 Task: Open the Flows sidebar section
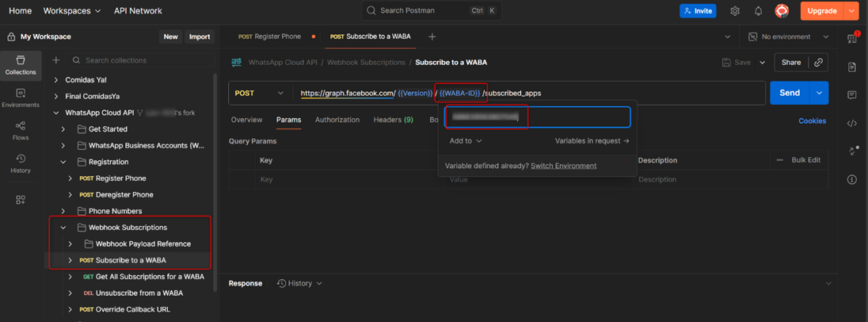(21, 130)
